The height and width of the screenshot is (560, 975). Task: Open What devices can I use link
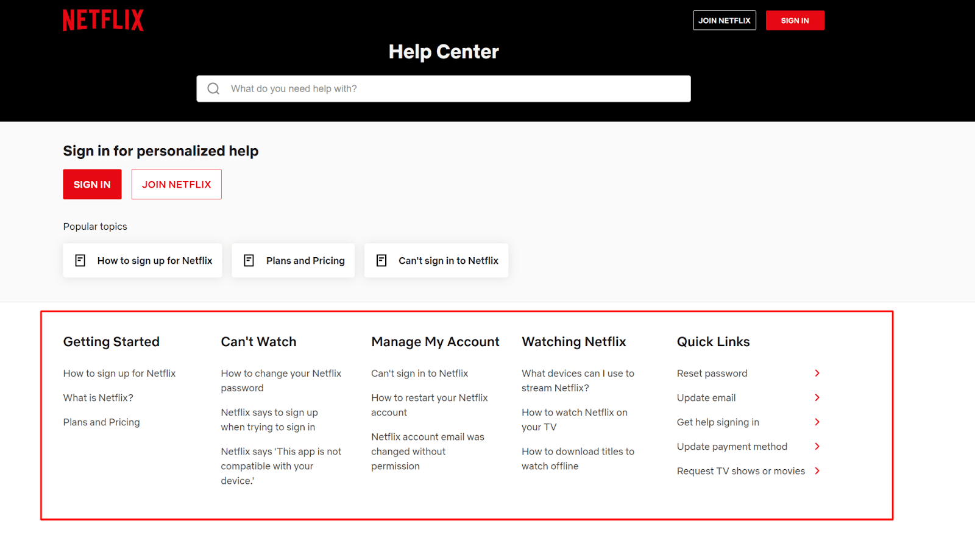[577, 381]
